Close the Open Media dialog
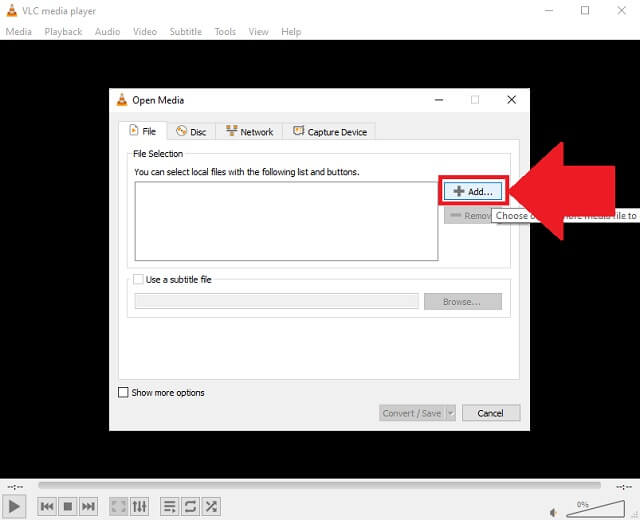This screenshot has width=640, height=520. 511,100
